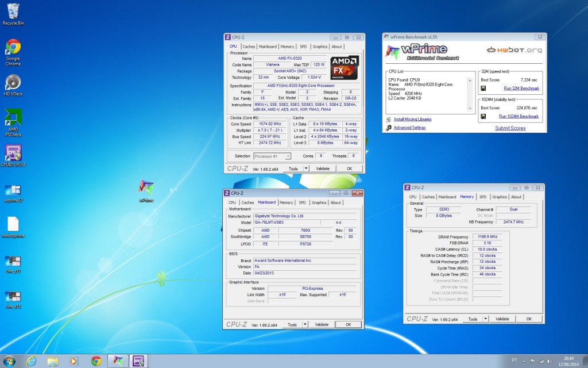
Task: Open Internet Explorer from the taskbar
Action: (x=32, y=361)
